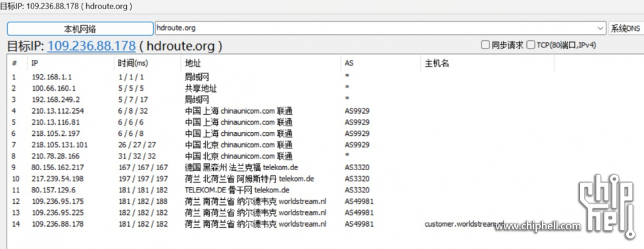
Task: Click the 共享地址 address cell
Action: 201,88
